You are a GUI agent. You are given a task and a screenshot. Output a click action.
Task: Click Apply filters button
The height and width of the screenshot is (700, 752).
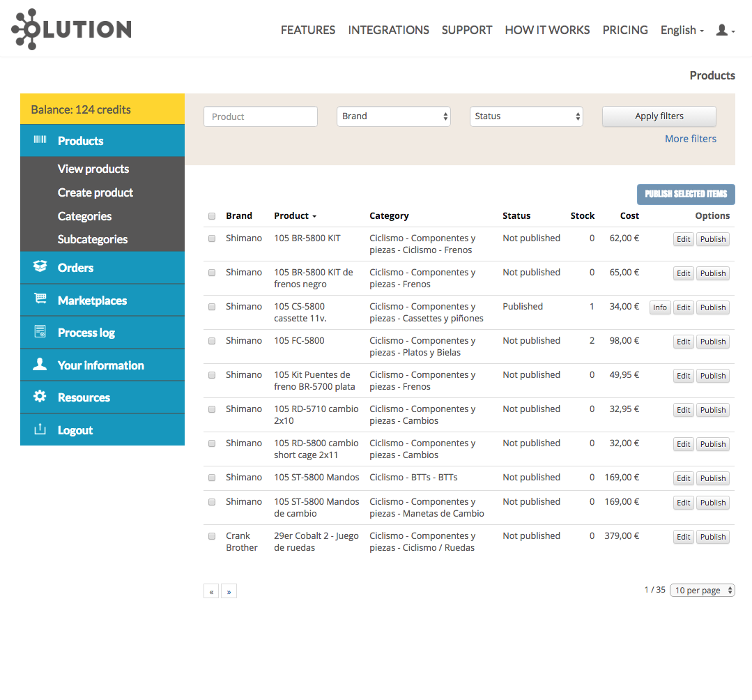coord(659,116)
